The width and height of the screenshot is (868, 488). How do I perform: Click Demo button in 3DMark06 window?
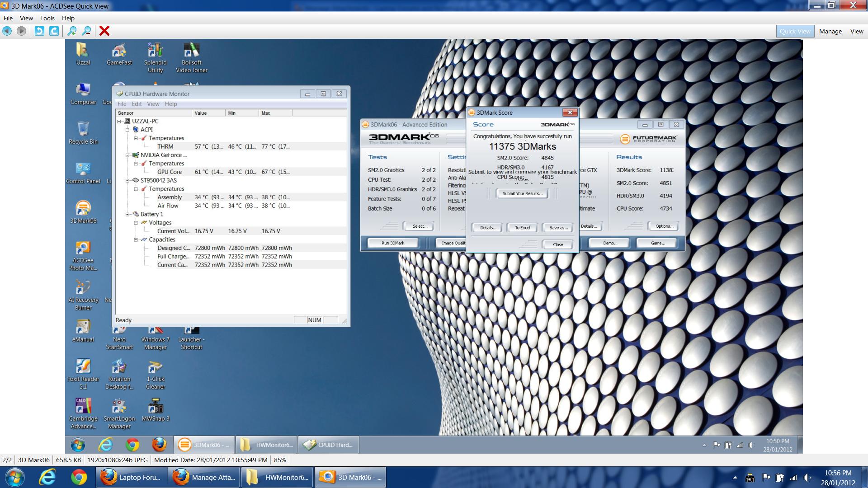(x=610, y=243)
